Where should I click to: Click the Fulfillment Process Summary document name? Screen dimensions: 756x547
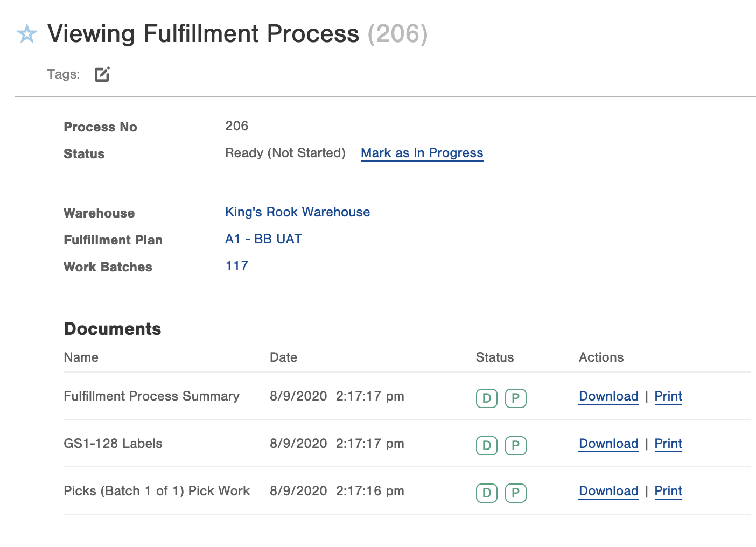(151, 396)
